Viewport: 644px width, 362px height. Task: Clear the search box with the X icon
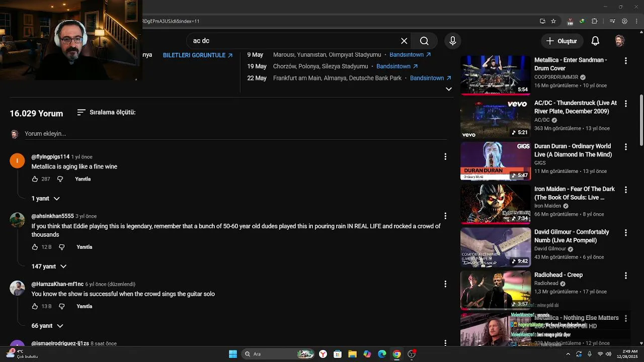[x=404, y=41]
